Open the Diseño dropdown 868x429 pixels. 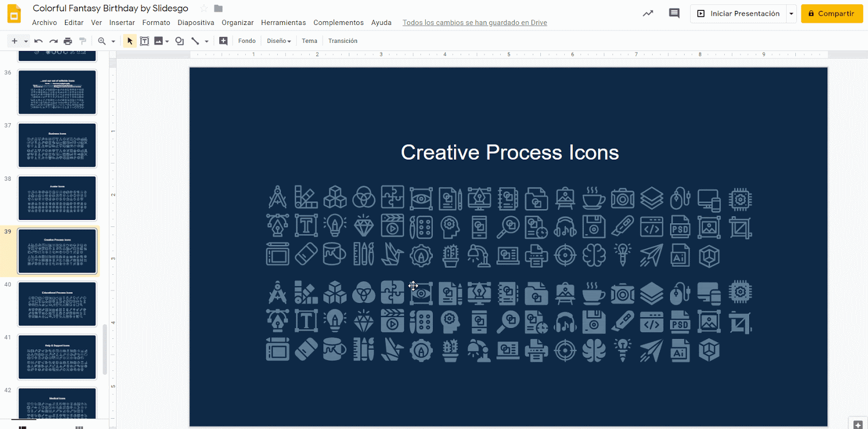point(279,41)
